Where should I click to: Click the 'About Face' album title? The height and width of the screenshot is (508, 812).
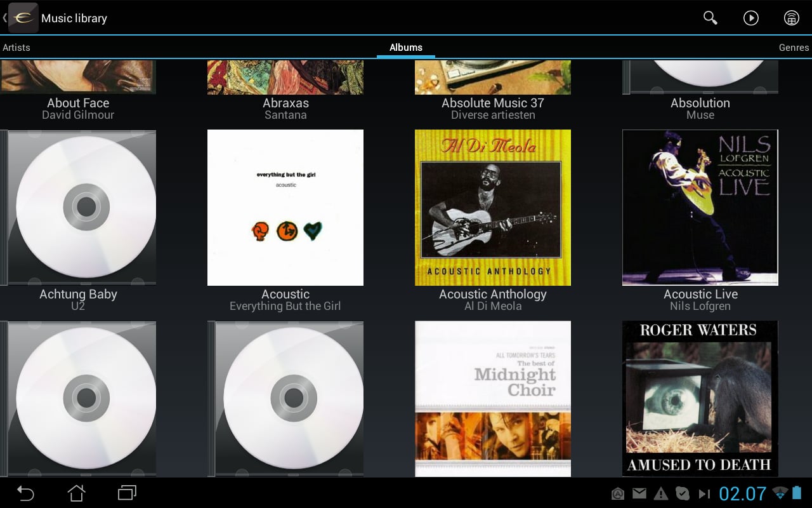78,103
